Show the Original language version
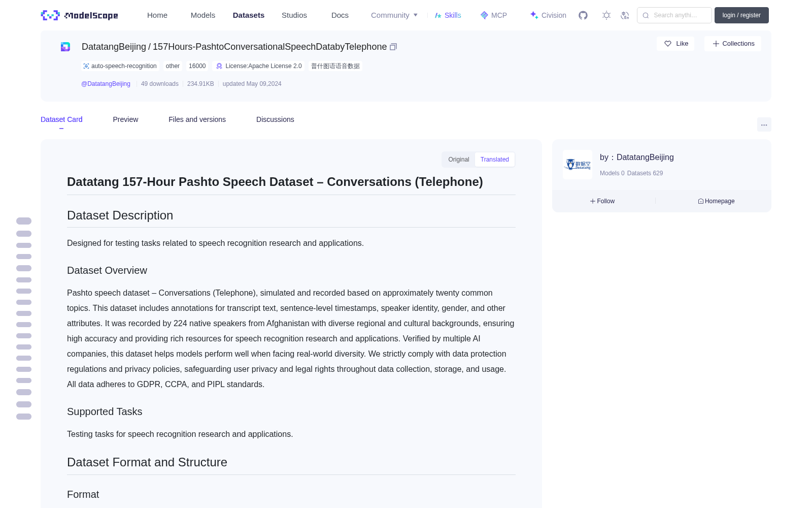Image resolution: width=812 pixels, height=508 pixels. [x=459, y=160]
